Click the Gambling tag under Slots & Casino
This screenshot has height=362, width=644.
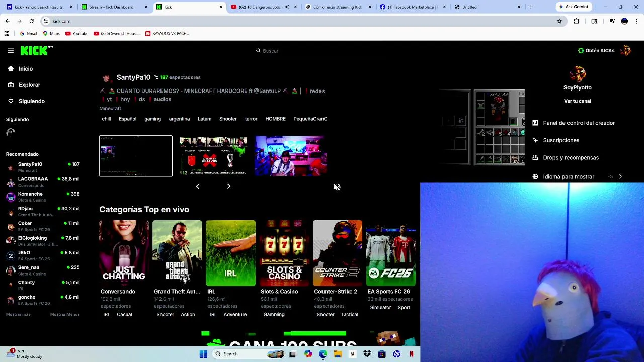point(274,315)
